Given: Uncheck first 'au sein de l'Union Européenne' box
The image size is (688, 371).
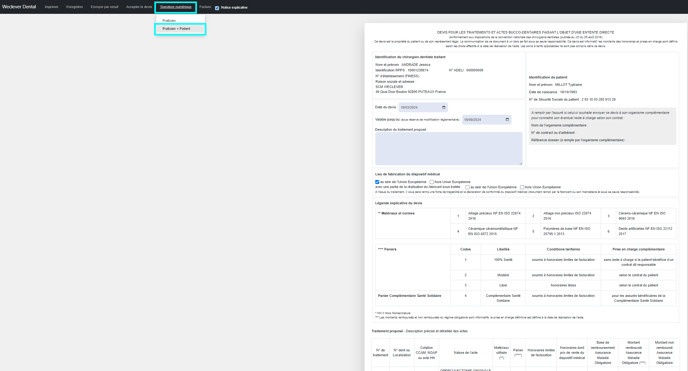Looking at the screenshot, I should pos(377,182).
